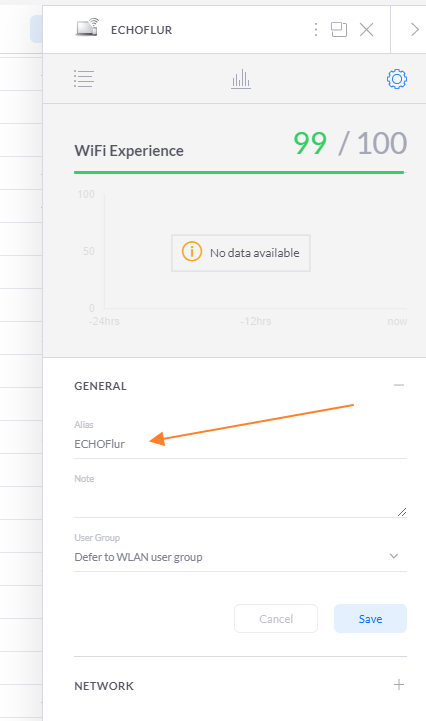The image size is (426, 721).
Task: Click the Cancel button
Action: pyautogui.click(x=276, y=619)
